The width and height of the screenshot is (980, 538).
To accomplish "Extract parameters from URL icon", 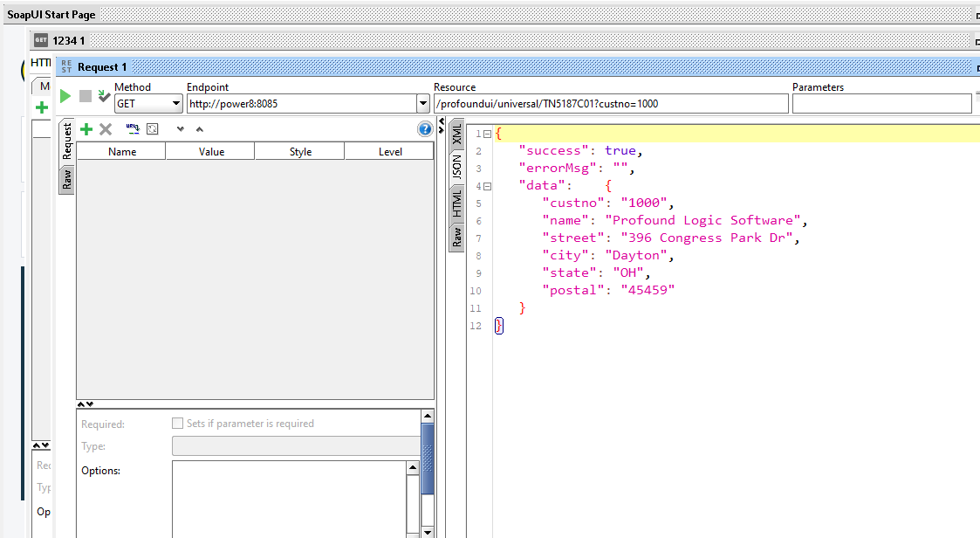I will [133, 128].
